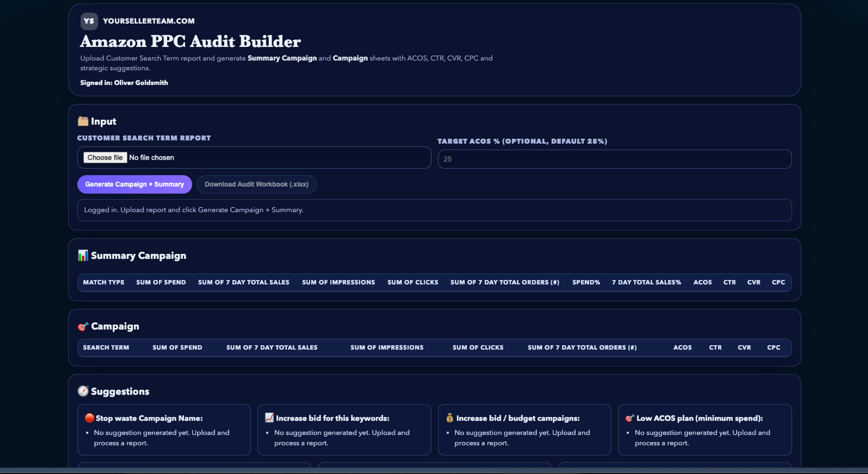Click the Summary Campaign section heading
868x474 pixels.
click(x=138, y=255)
